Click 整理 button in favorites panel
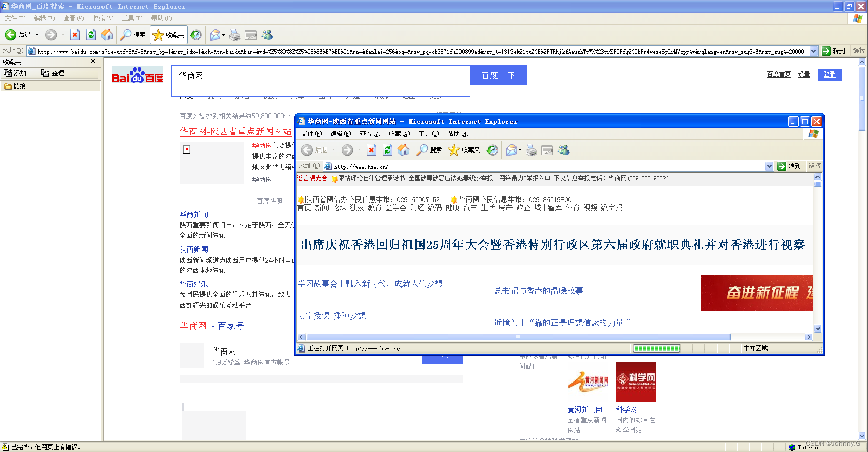This screenshot has width=868, height=452. 57,73
